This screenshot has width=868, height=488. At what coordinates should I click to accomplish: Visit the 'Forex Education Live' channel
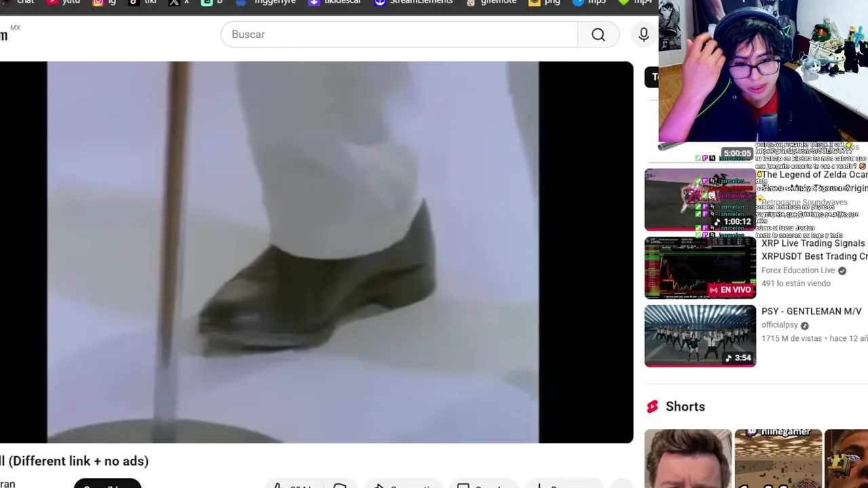point(798,270)
